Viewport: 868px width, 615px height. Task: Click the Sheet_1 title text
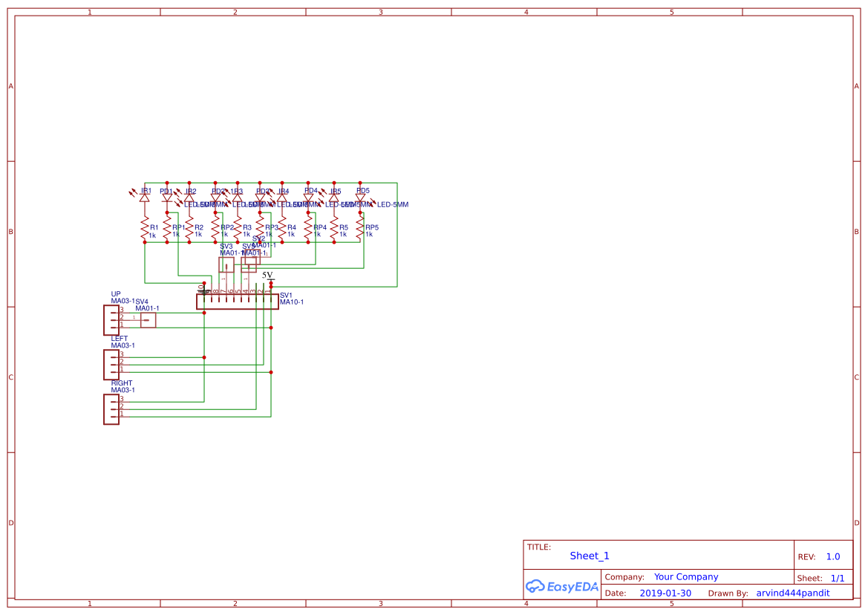[589, 556]
